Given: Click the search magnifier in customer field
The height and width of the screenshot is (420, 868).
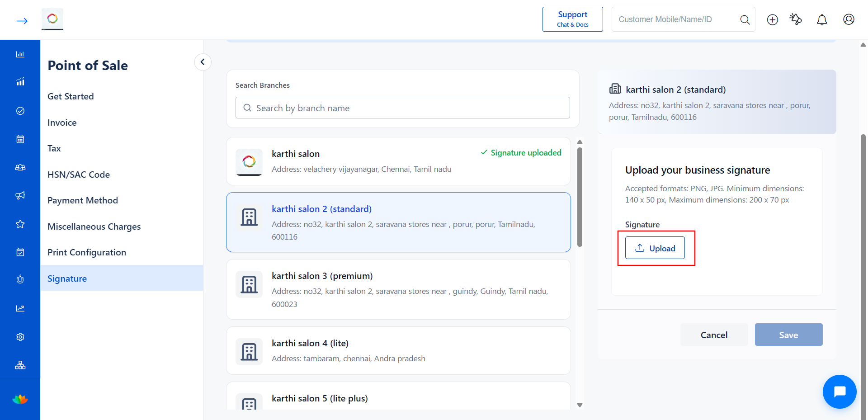Looking at the screenshot, I should click(745, 19).
